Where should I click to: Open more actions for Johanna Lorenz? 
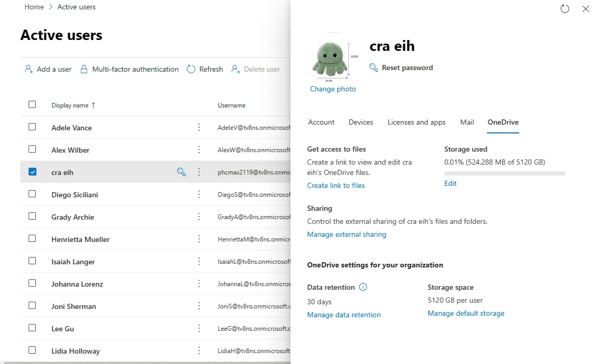199,284
